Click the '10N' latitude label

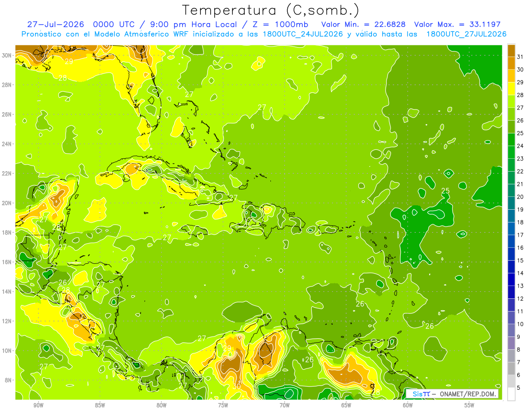8,351
